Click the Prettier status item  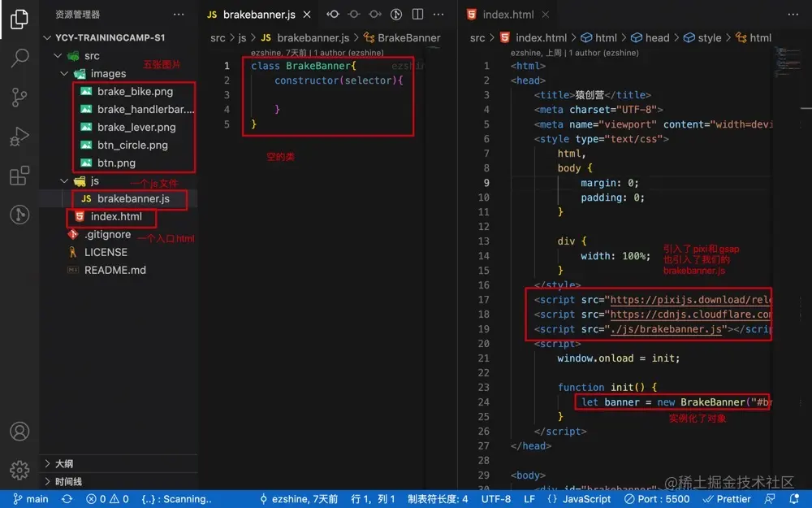click(x=727, y=499)
